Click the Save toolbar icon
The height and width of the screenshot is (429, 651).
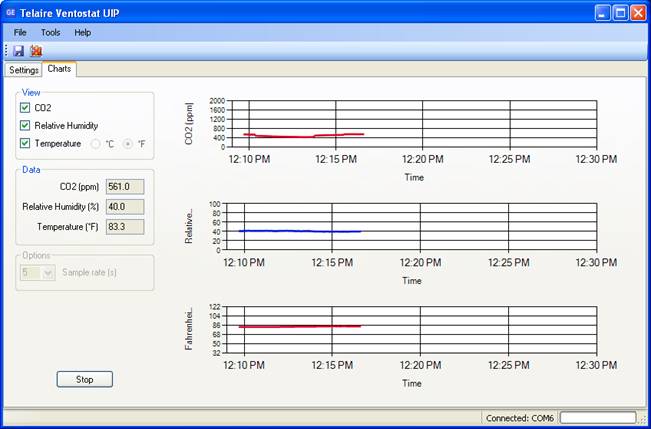tap(19, 51)
